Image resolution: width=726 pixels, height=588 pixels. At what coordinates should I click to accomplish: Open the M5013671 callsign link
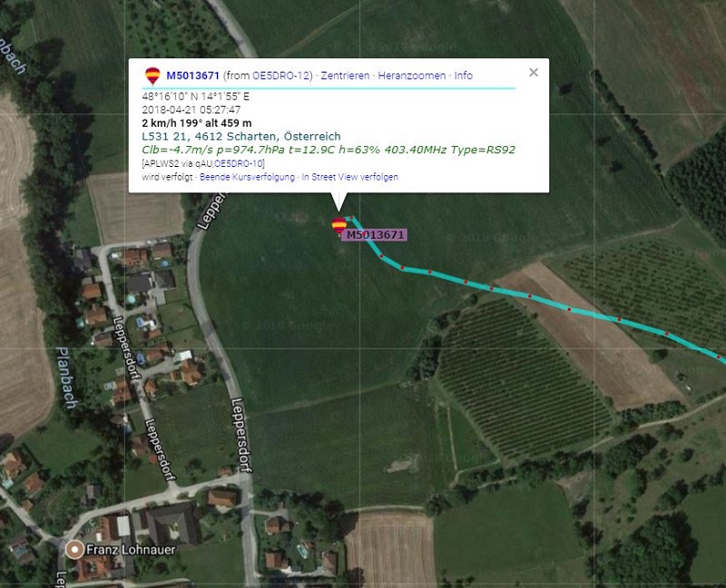point(192,75)
